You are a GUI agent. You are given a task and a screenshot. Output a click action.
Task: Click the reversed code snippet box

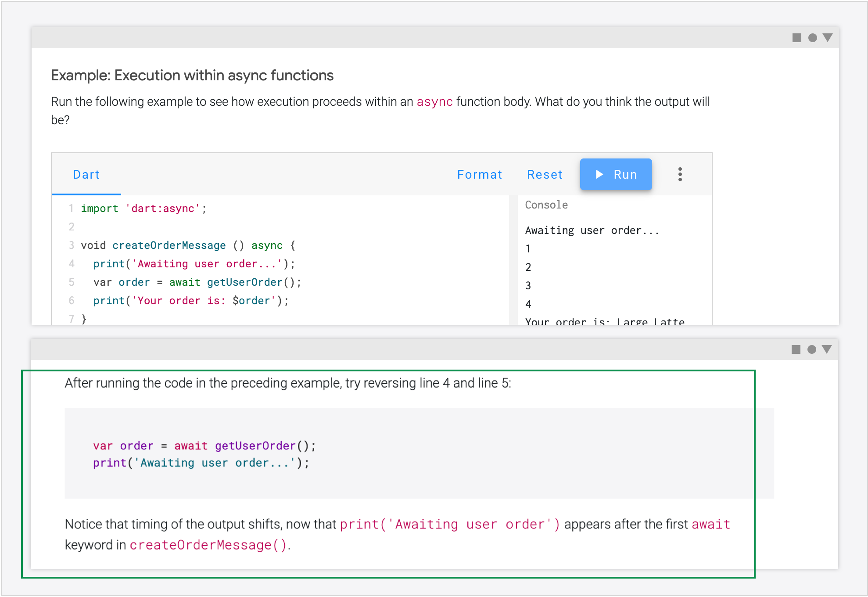click(420, 453)
